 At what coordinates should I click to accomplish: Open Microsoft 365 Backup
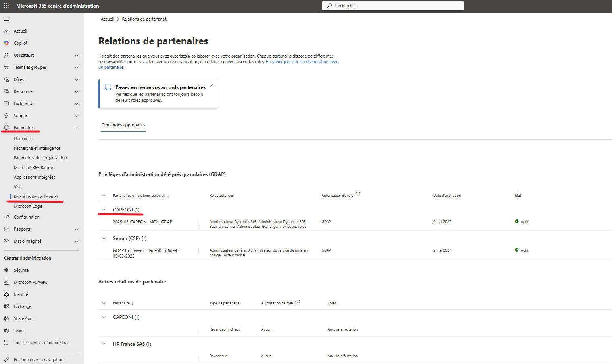(x=34, y=168)
